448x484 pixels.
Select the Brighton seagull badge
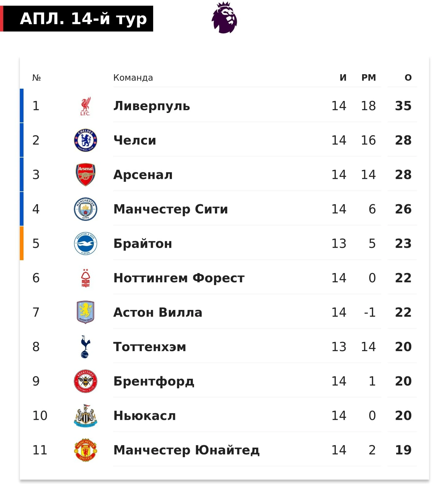(x=86, y=243)
